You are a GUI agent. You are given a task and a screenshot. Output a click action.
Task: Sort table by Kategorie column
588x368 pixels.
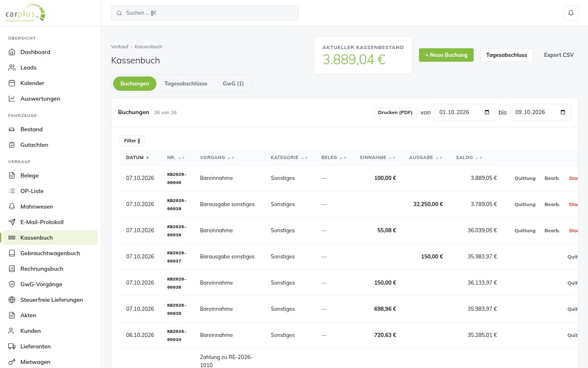(289, 157)
